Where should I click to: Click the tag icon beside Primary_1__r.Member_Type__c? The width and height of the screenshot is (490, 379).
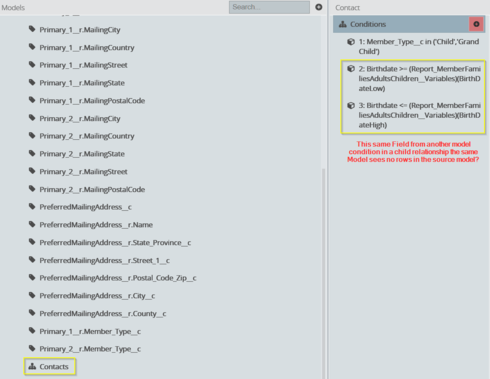tap(32, 331)
